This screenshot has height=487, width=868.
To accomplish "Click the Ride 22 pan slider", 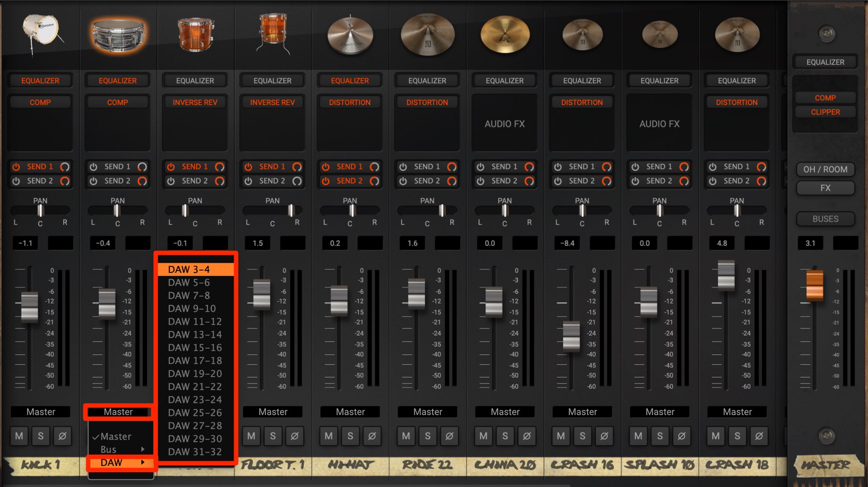I will click(427, 210).
